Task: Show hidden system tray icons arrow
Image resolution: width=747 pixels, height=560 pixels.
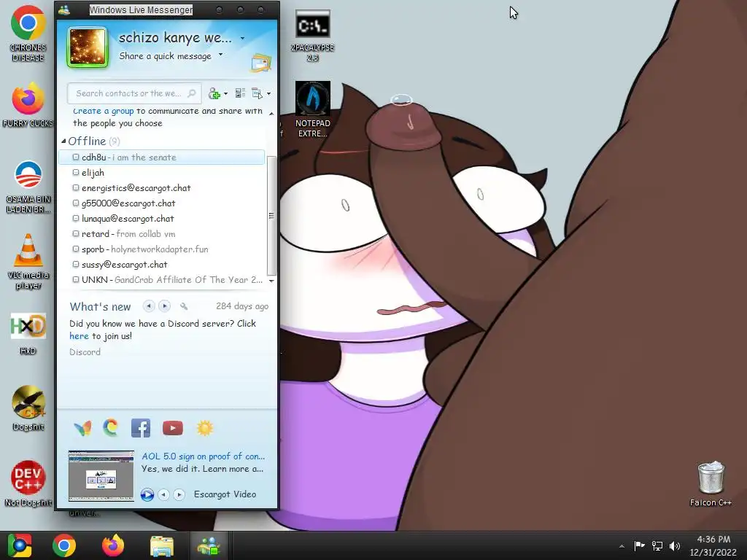Action: 622,546
